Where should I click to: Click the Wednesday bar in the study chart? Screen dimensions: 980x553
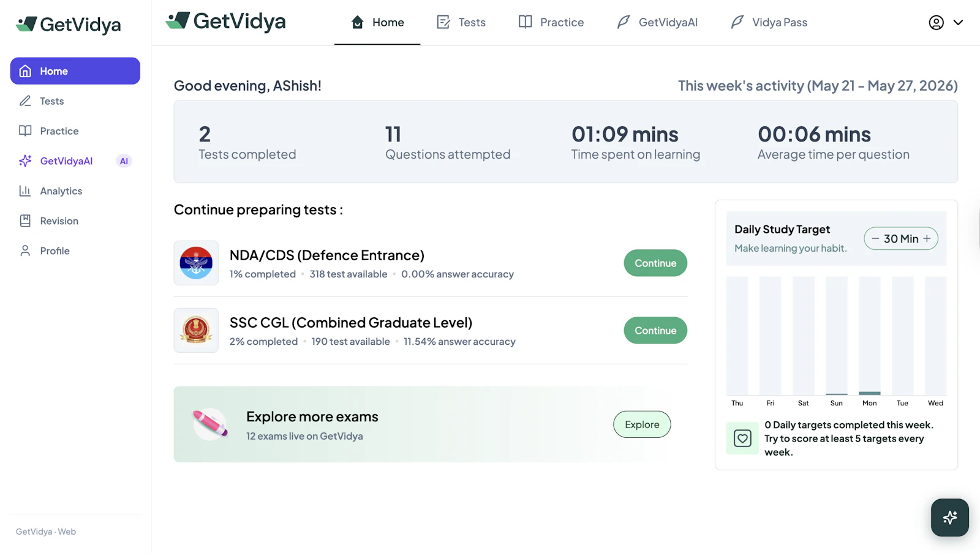(x=936, y=336)
